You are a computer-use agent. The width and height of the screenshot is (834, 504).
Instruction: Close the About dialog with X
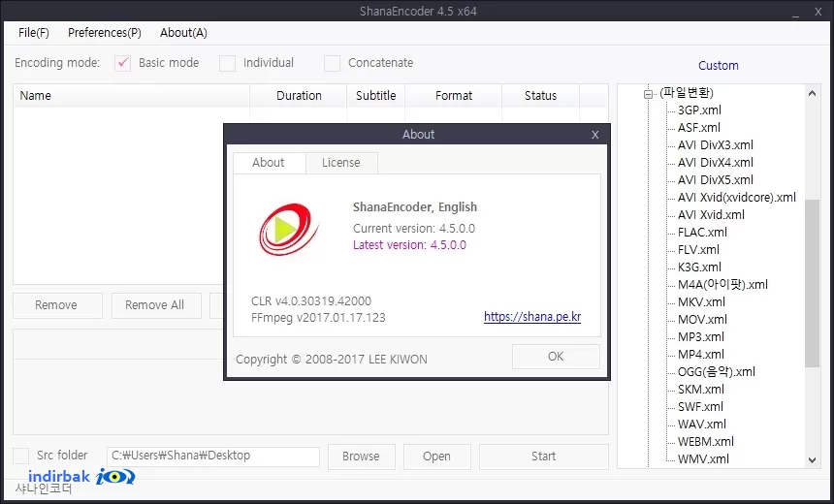click(595, 135)
